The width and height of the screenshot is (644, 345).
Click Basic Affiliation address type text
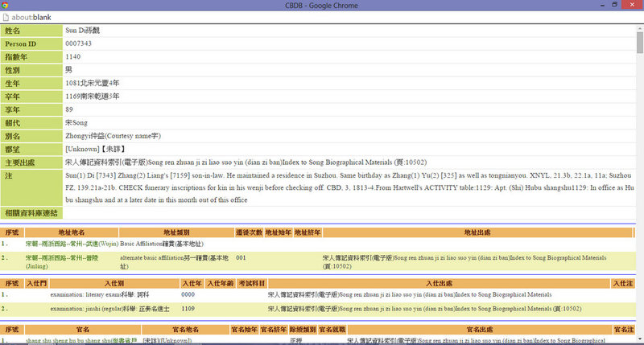point(162,244)
